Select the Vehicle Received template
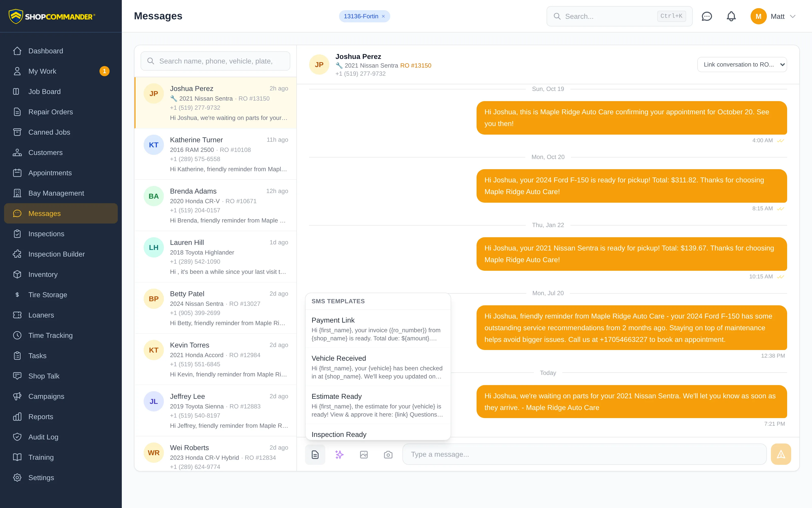Image resolution: width=812 pixels, height=508 pixels. click(x=378, y=367)
